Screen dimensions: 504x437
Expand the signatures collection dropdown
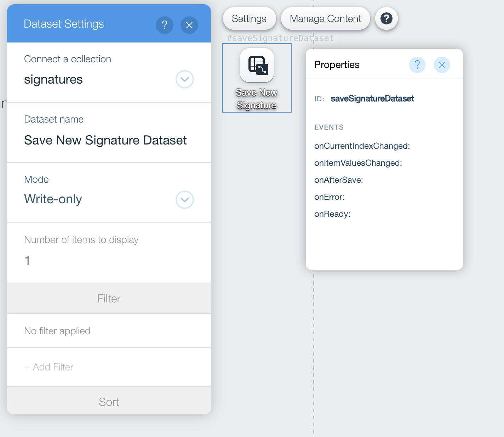(x=185, y=79)
